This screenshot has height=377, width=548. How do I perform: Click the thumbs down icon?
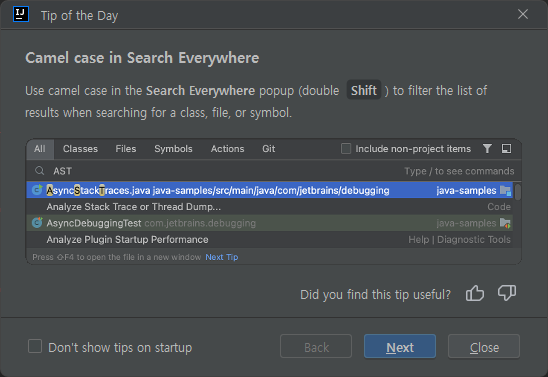[507, 292]
